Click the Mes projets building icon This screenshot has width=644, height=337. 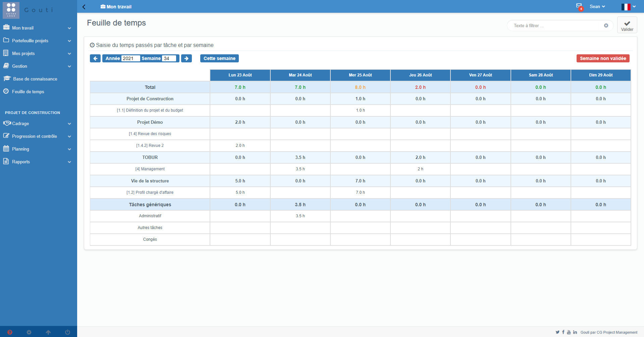click(x=6, y=53)
